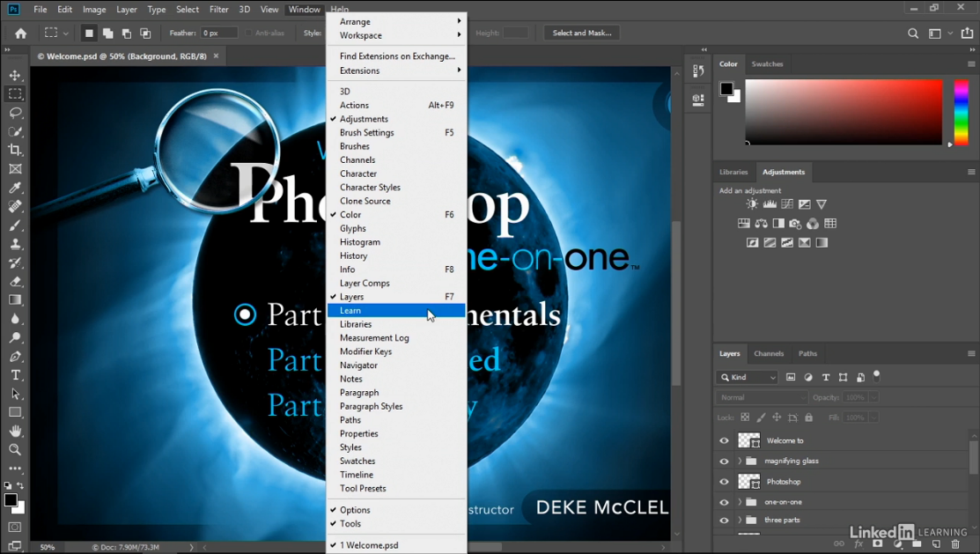The height and width of the screenshot is (554, 980).
Task: Click the foreground color swatch in toolbar
Action: [x=11, y=499]
